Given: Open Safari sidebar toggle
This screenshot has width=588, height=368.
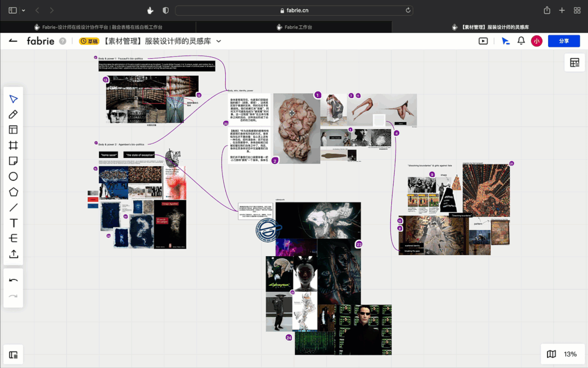Looking at the screenshot, I should click(13, 10).
